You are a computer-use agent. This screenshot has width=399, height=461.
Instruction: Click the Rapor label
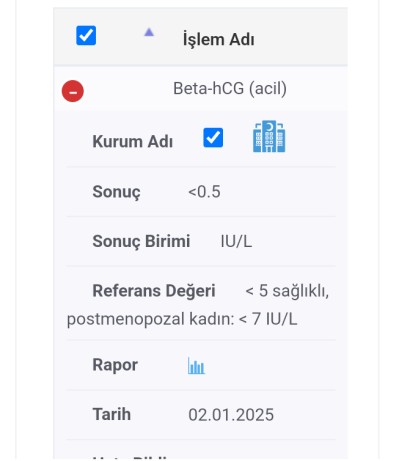[x=115, y=365]
